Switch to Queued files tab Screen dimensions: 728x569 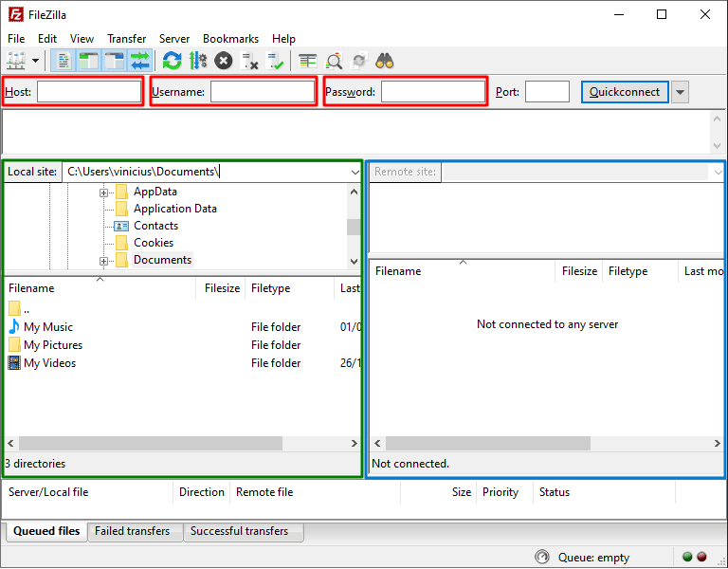(46, 531)
